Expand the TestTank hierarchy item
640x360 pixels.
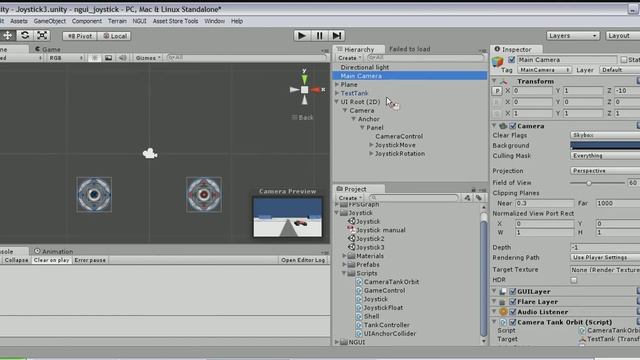[337, 93]
